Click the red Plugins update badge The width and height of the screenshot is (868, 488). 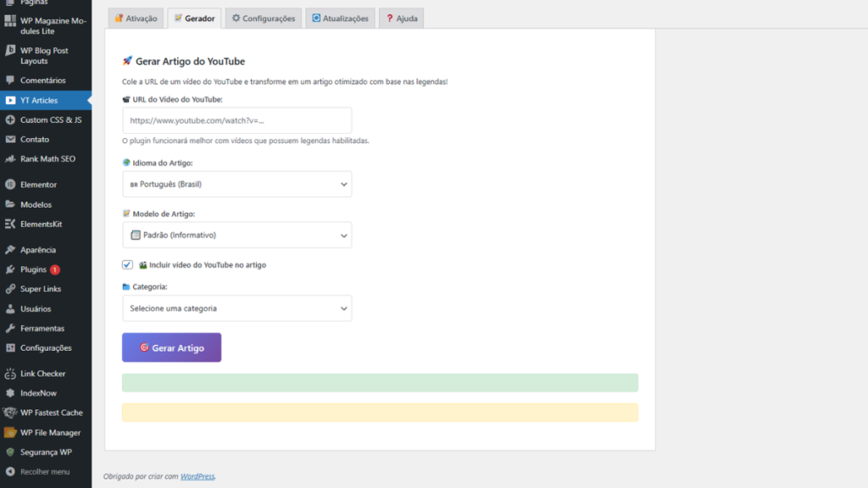point(55,269)
